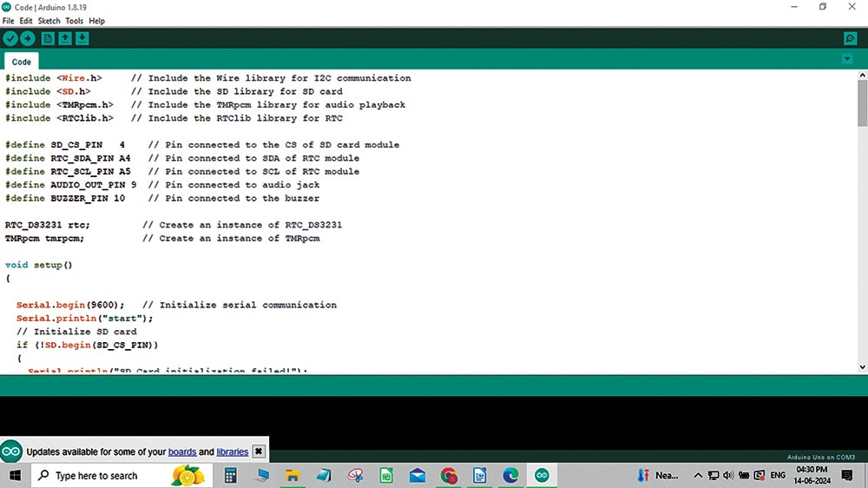Click the Type here to search box
The image size is (868, 488).
click(x=122, y=475)
